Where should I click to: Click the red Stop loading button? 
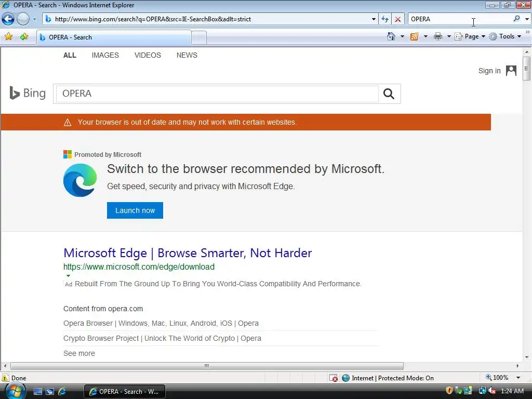(397, 19)
